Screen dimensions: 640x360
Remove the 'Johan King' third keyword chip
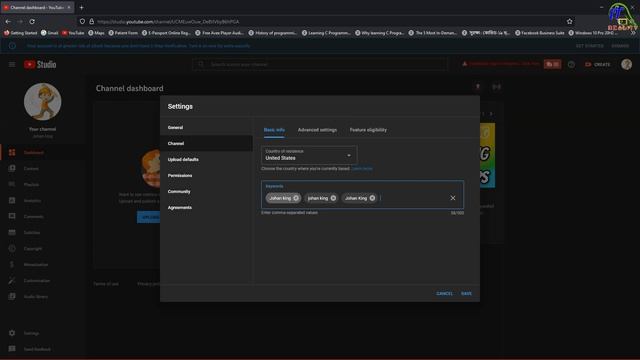click(372, 198)
